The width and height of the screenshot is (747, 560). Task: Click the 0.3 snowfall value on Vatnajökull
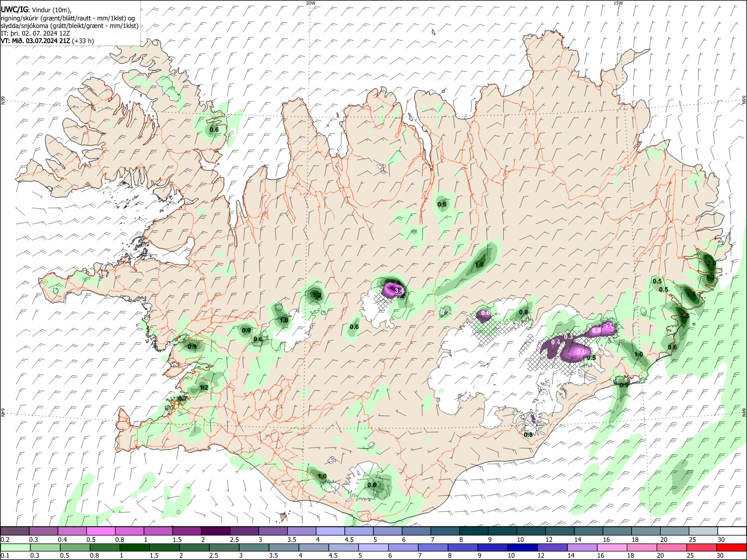tap(568, 337)
